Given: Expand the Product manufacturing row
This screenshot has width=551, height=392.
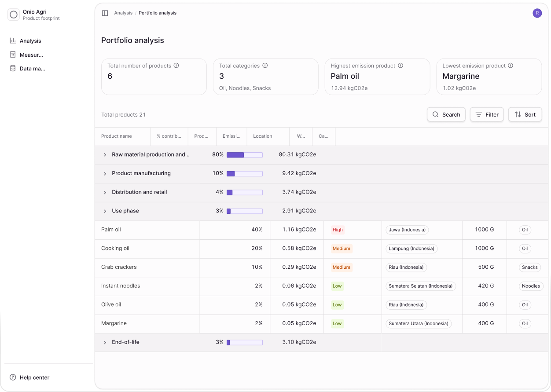Looking at the screenshot, I should coord(105,174).
